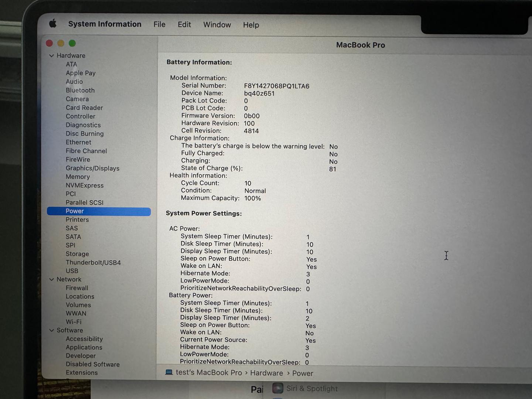Click Cell Revision value 4814

pyautogui.click(x=251, y=131)
